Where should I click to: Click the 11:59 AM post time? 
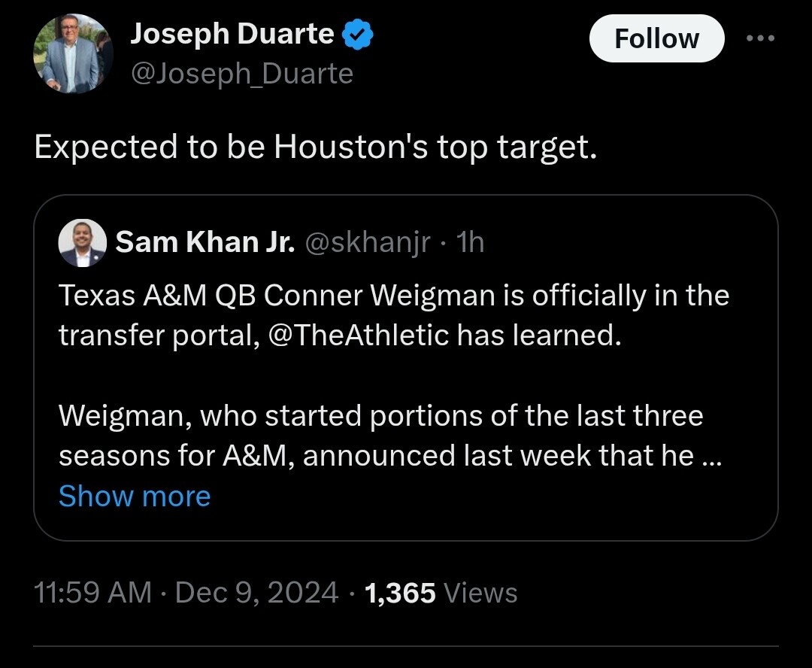pyautogui.click(x=92, y=592)
